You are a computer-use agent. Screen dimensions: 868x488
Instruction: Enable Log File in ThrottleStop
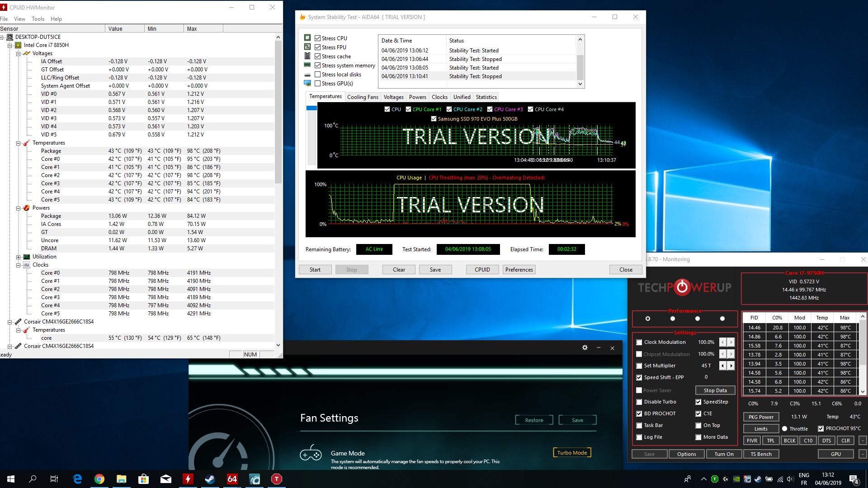coord(639,437)
